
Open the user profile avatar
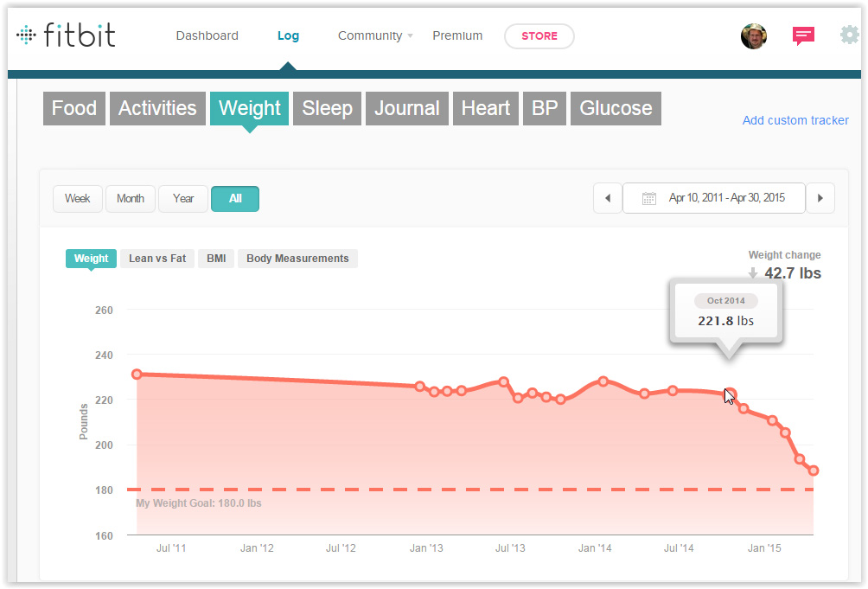coord(753,36)
